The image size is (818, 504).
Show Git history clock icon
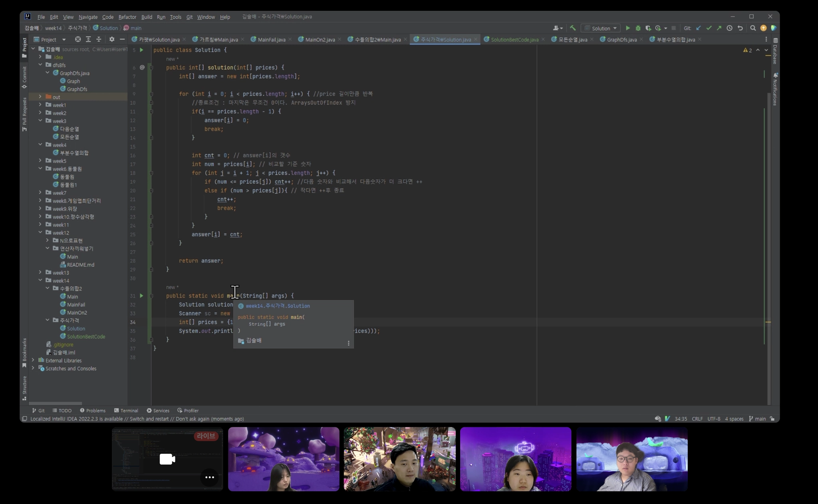tap(729, 28)
